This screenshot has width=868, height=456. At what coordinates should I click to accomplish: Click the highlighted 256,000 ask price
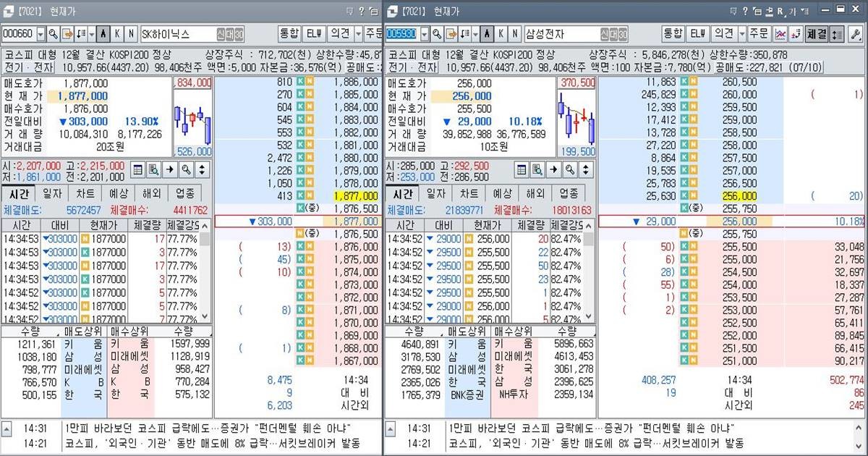click(739, 195)
